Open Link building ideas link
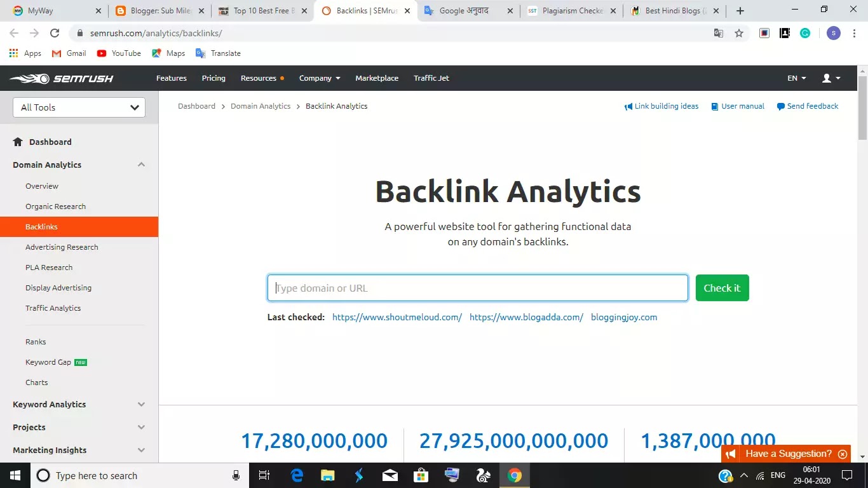The width and height of the screenshot is (868, 488). (x=661, y=106)
